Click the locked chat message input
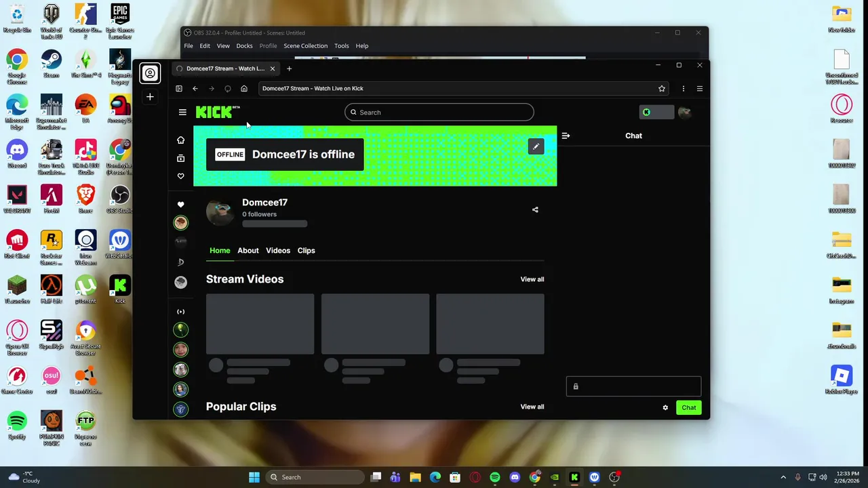 (633, 386)
